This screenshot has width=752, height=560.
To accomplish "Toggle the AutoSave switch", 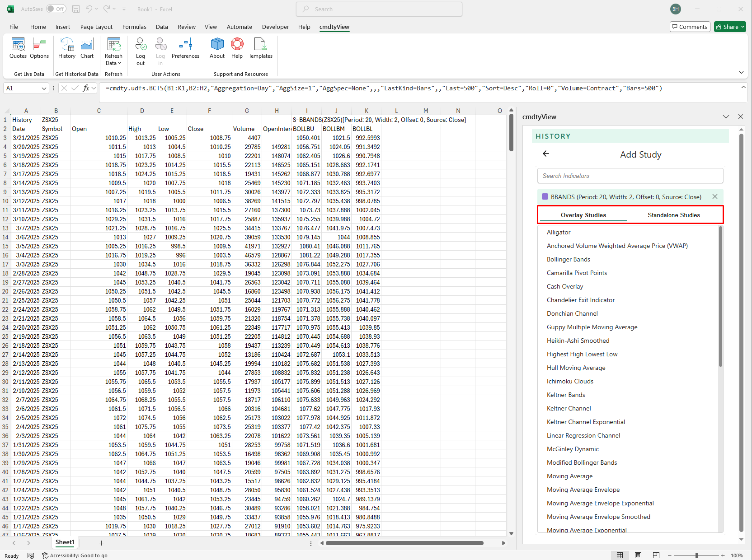I will pos(56,9).
